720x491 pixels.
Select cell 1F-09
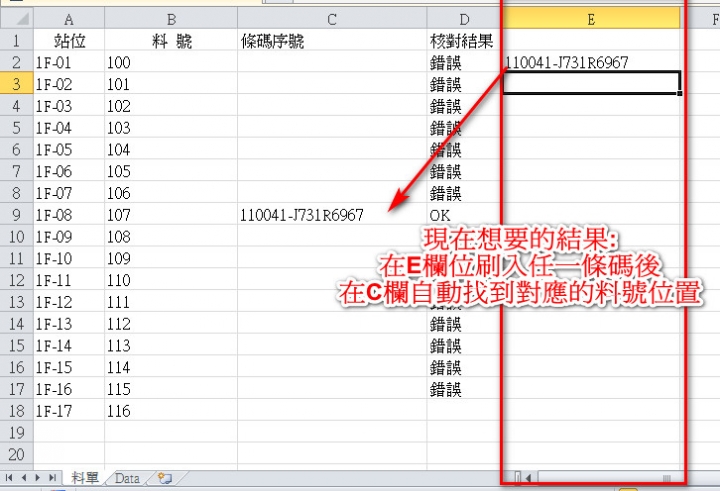click(x=69, y=237)
